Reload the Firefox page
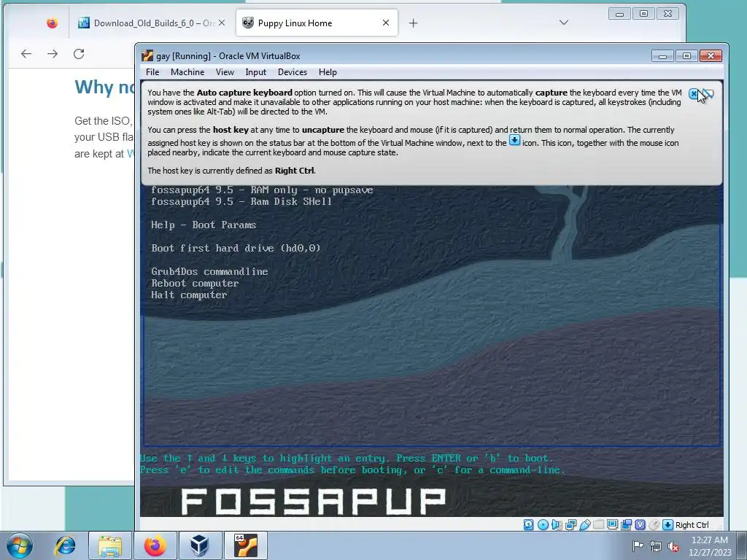Viewport: 747px width, 560px height. [79, 54]
